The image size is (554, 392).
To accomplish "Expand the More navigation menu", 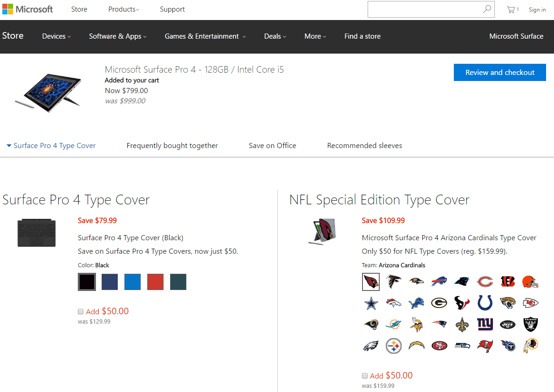I will [x=315, y=36].
